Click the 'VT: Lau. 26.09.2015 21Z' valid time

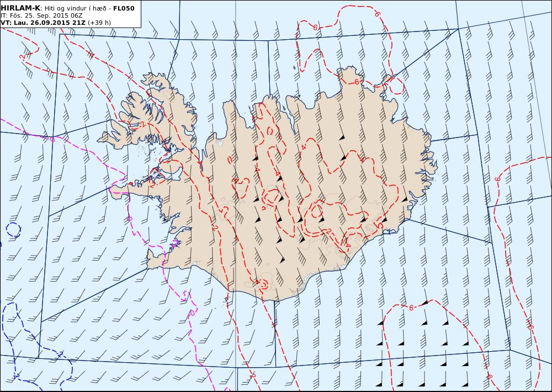click(43, 23)
